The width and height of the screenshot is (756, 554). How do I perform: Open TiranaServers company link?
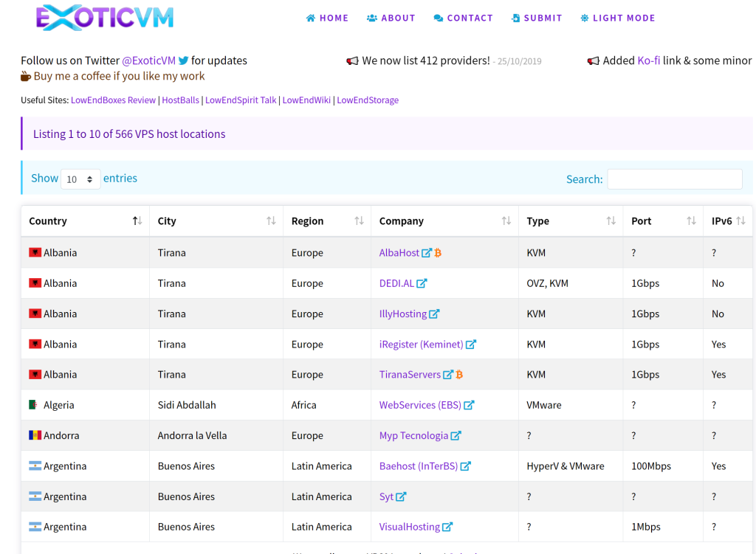pyautogui.click(x=410, y=375)
